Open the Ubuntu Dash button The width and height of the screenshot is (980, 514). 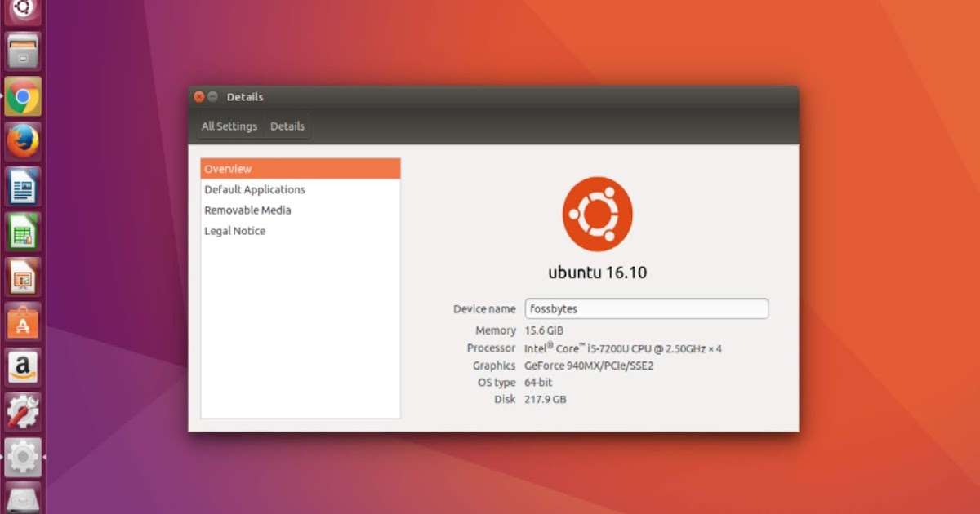(23, 11)
